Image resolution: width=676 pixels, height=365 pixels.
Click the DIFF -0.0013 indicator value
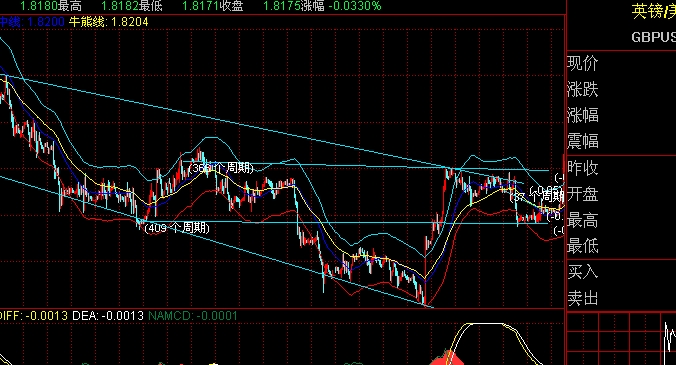click(33, 316)
